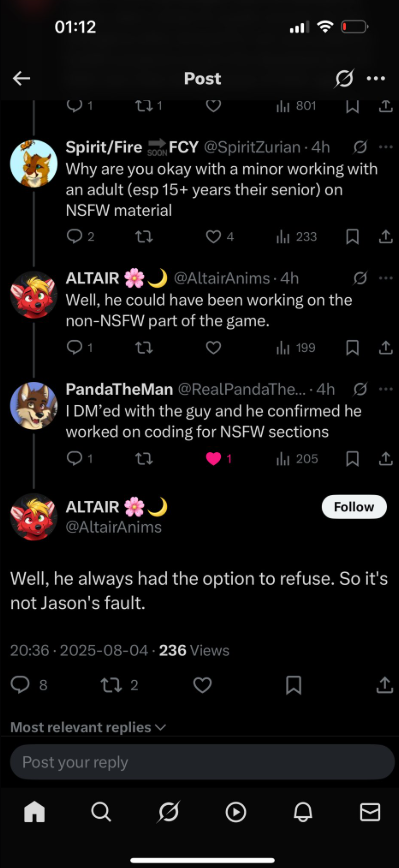The image size is (399, 868).
Task: Open Grok icon in the post header
Action: point(344,79)
